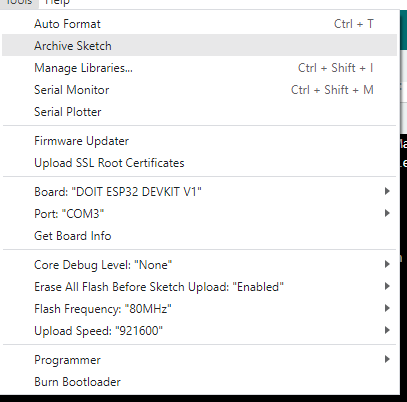Viewport: 407px width, 402px height.
Task: Open Upload Speed "921600" submenu
Action: 199,331
